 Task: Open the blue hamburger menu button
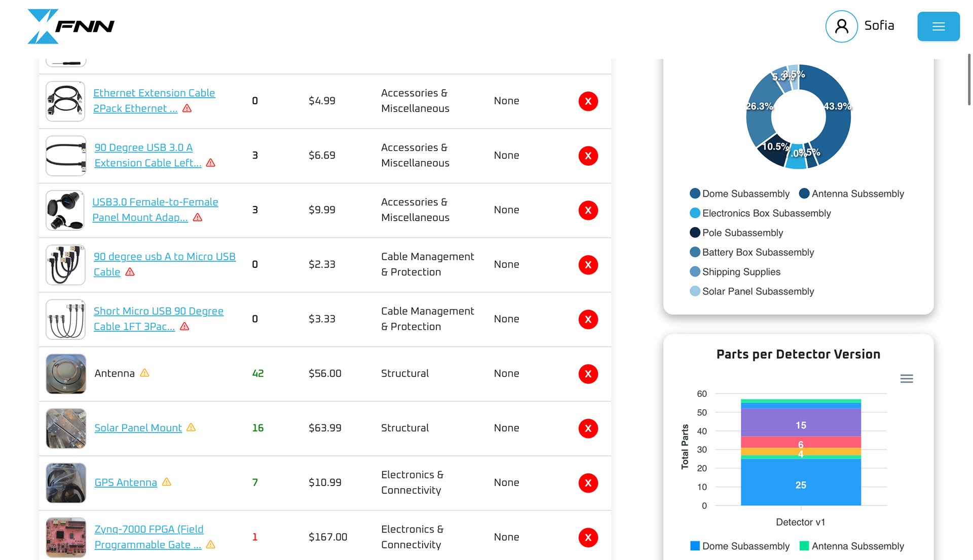(938, 26)
